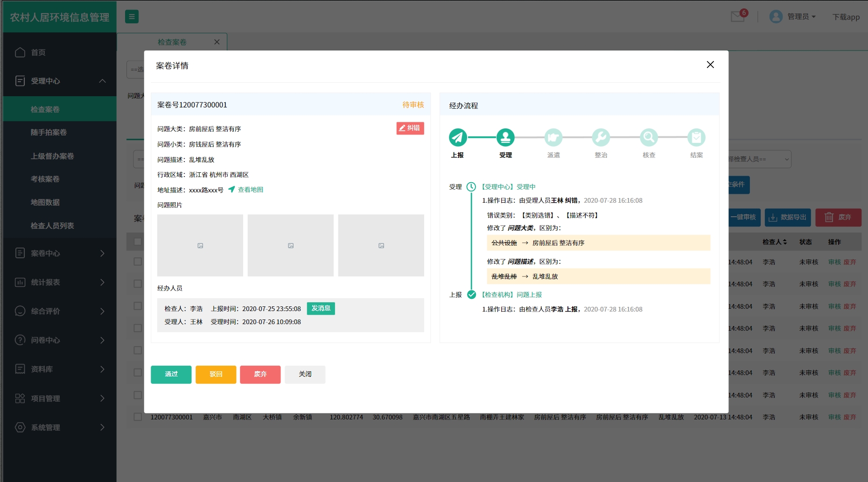Screen dimensions: 868x482
Task: Click the 查看地图 link
Action: click(251, 190)
